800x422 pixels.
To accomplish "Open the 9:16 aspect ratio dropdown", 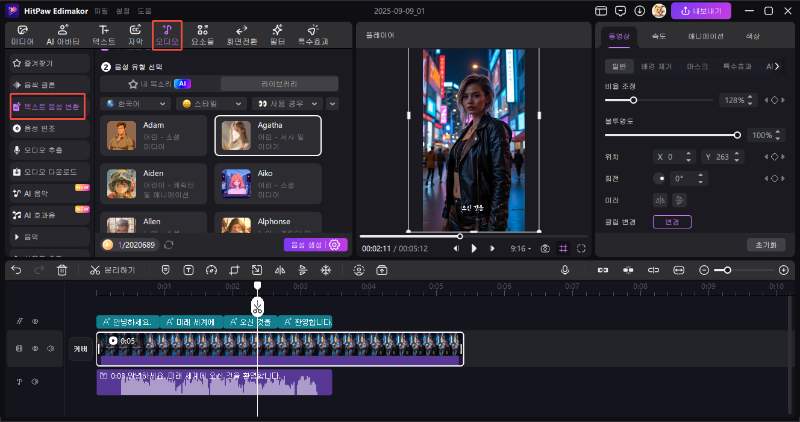I will point(520,249).
